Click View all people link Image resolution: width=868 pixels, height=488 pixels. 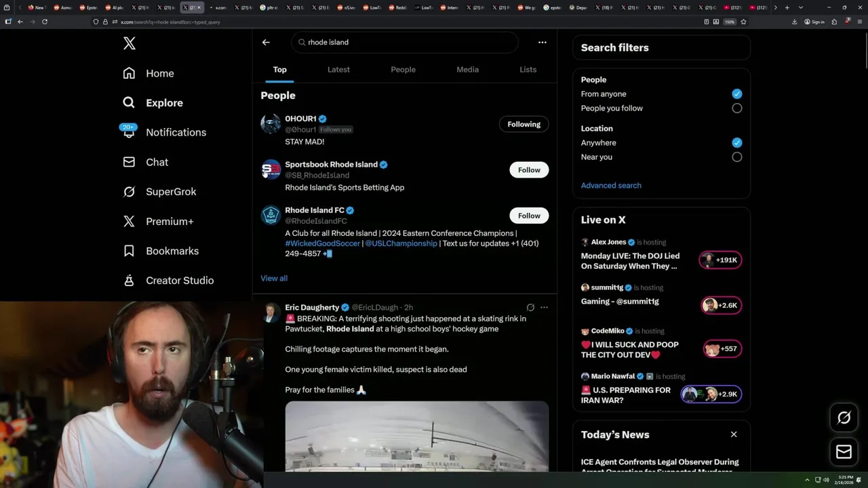pos(274,278)
